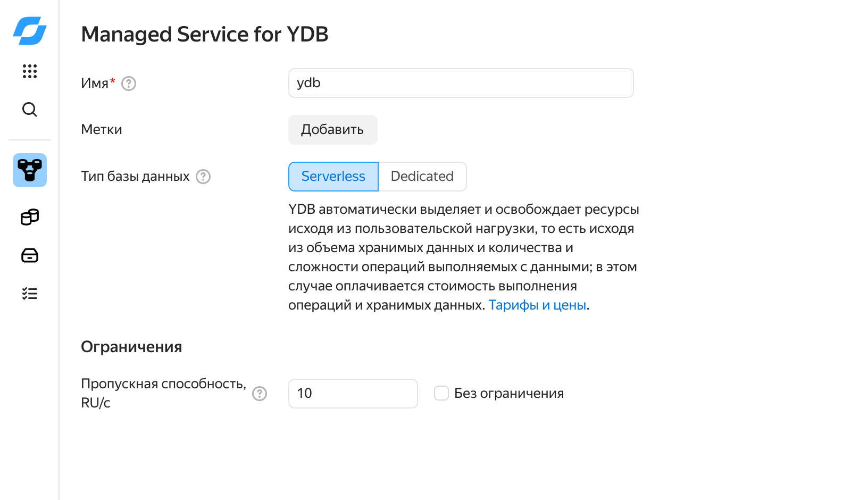Click Добавить to add a label

coord(332,129)
